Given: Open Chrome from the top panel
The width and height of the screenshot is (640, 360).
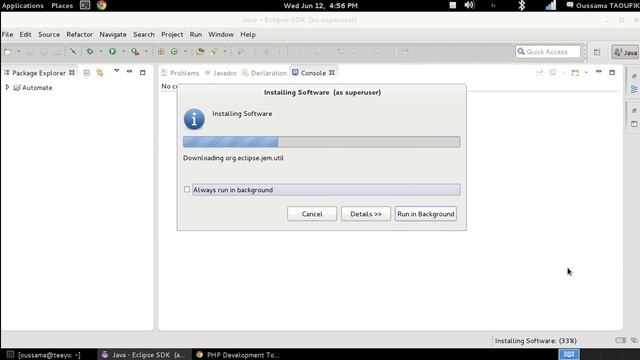Looking at the screenshot, I should point(102,5).
